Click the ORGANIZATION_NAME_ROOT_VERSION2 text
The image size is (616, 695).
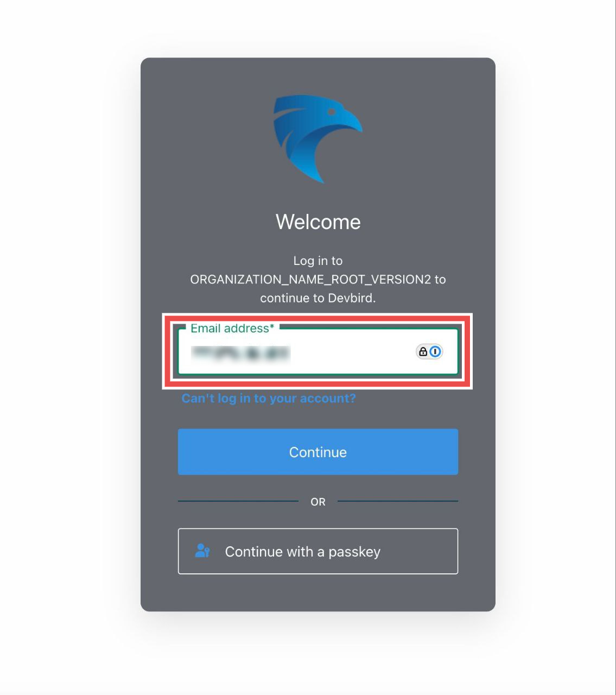(x=310, y=280)
